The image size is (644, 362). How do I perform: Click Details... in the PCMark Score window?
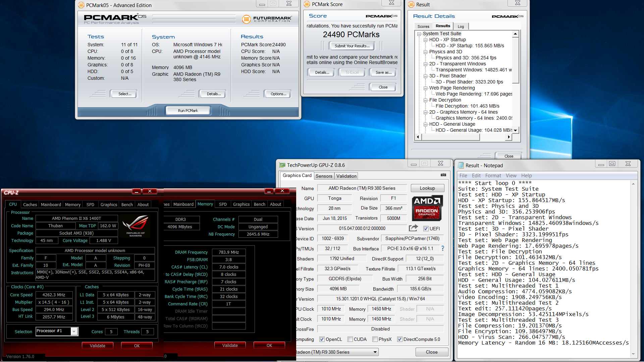point(322,72)
